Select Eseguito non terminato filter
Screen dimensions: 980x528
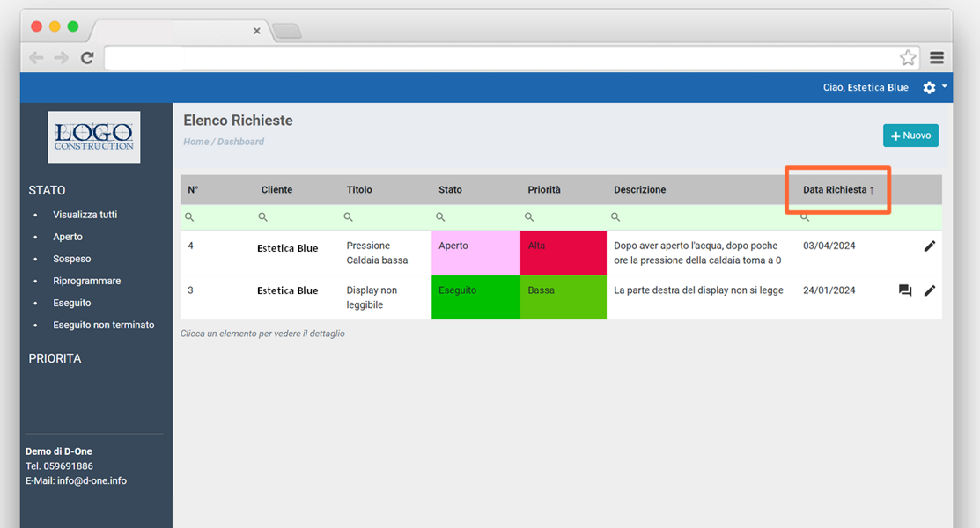103,325
